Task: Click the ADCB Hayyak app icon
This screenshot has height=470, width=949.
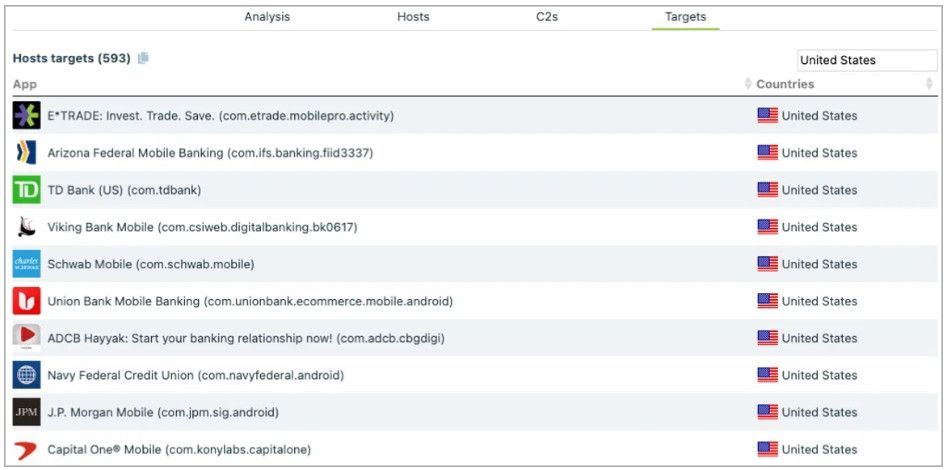Action: tap(27, 338)
